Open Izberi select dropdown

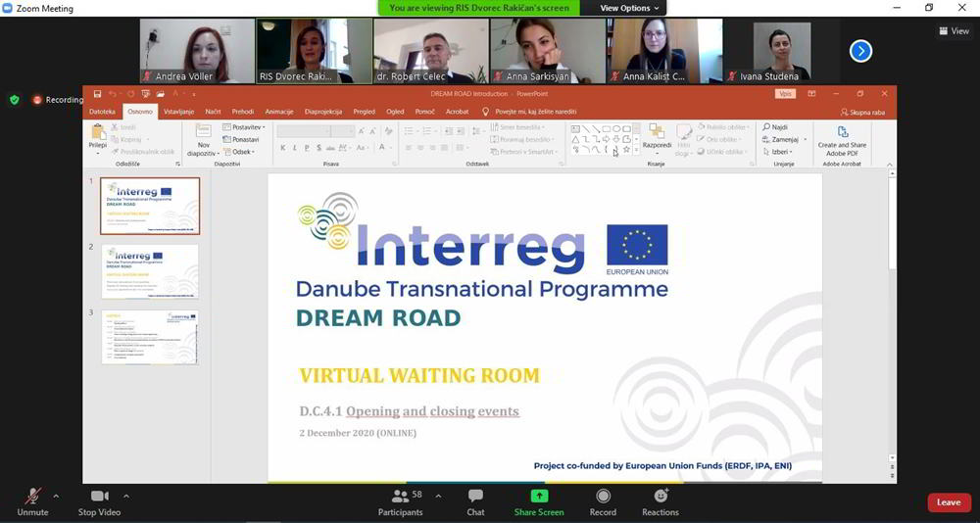click(x=778, y=152)
